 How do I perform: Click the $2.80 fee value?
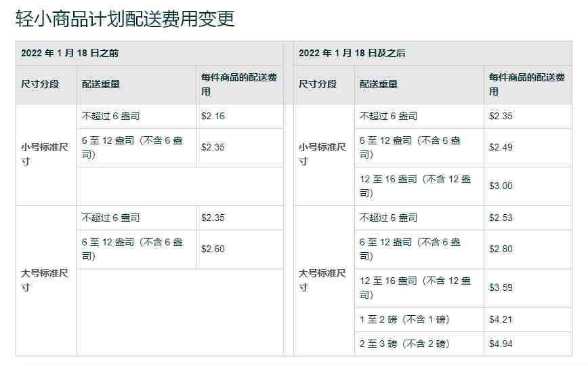click(x=501, y=249)
